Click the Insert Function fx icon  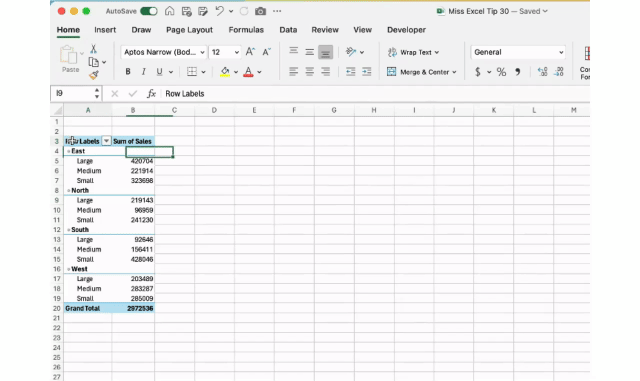[x=151, y=94]
